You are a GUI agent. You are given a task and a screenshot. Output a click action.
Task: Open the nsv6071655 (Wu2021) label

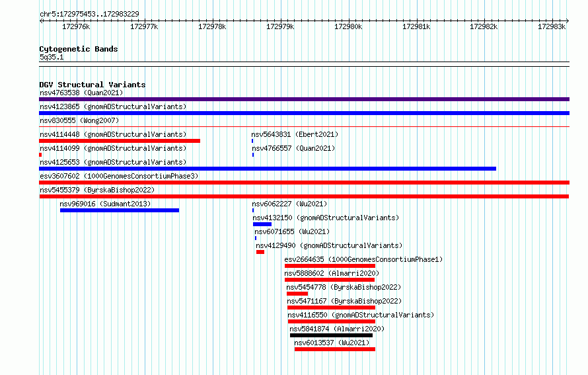(x=292, y=231)
